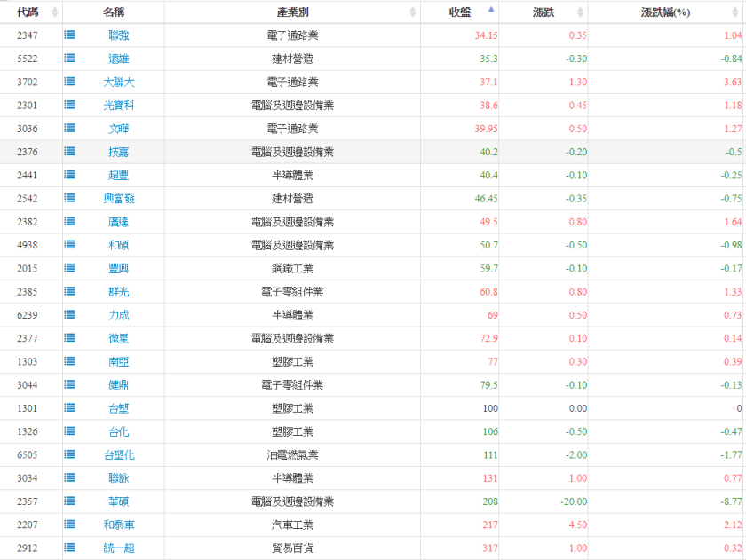
Task: Open the list icon in the 廣達 row
Action: 70,222
